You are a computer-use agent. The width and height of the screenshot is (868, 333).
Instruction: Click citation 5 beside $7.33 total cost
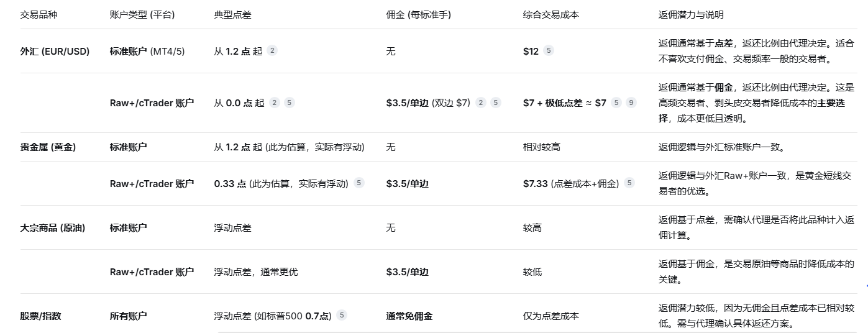coord(629,183)
